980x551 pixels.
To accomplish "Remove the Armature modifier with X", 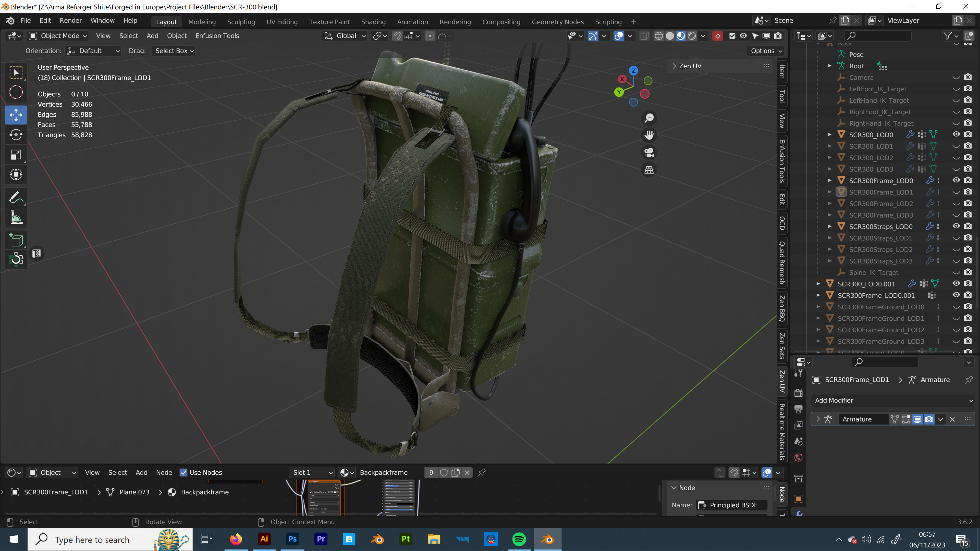I will click(952, 419).
